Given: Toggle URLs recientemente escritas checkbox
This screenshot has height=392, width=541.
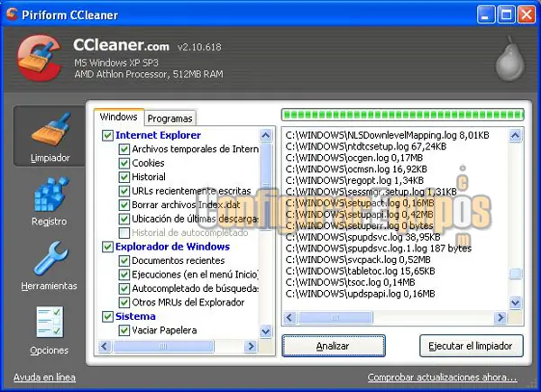Looking at the screenshot, I should point(124,191).
